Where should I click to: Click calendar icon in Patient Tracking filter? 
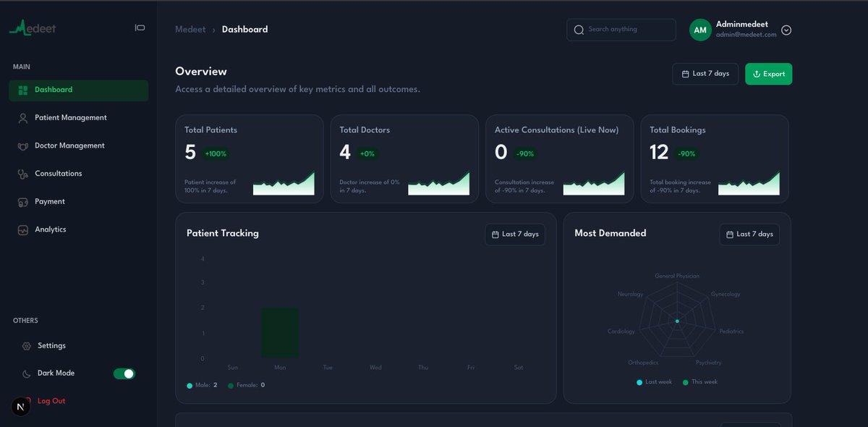[x=495, y=234]
